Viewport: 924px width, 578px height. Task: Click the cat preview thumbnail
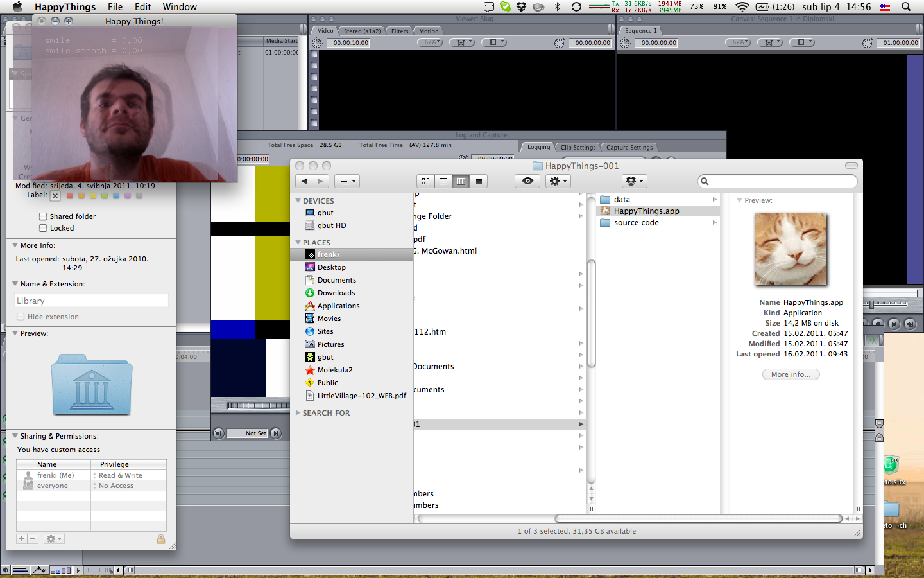791,249
